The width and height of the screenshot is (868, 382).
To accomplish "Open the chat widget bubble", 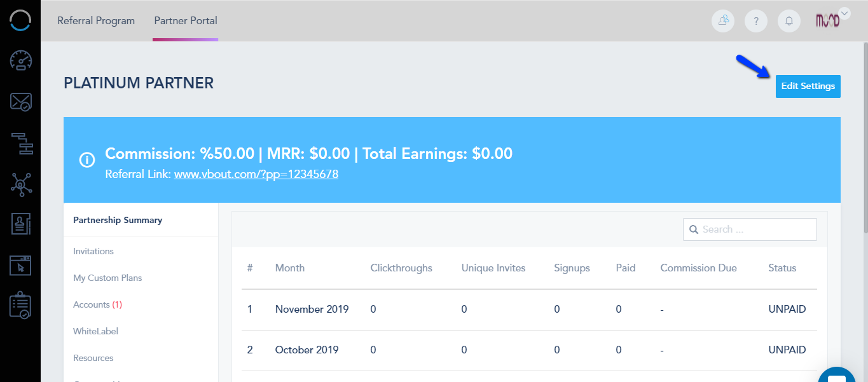I will [837, 375].
